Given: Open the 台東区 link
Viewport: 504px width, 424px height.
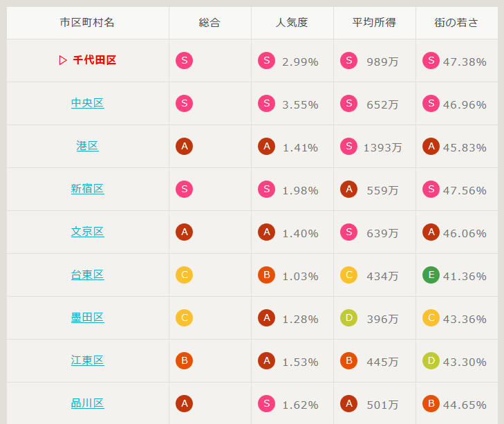Looking at the screenshot, I should click(87, 275).
